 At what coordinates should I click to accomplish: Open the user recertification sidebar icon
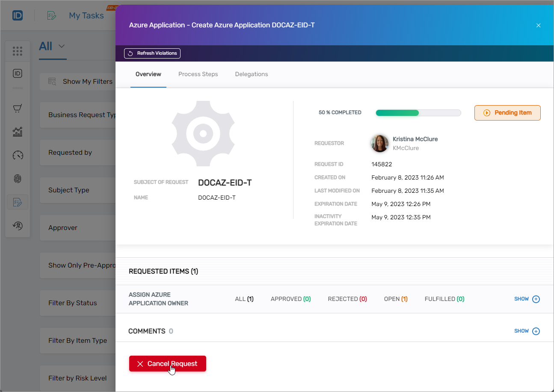pos(18,226)
